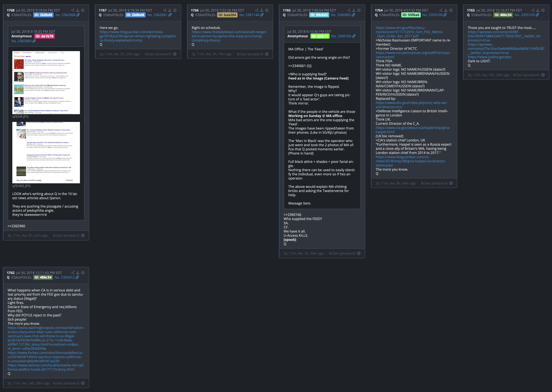Open post link No. 2360893

coord(343,15)
